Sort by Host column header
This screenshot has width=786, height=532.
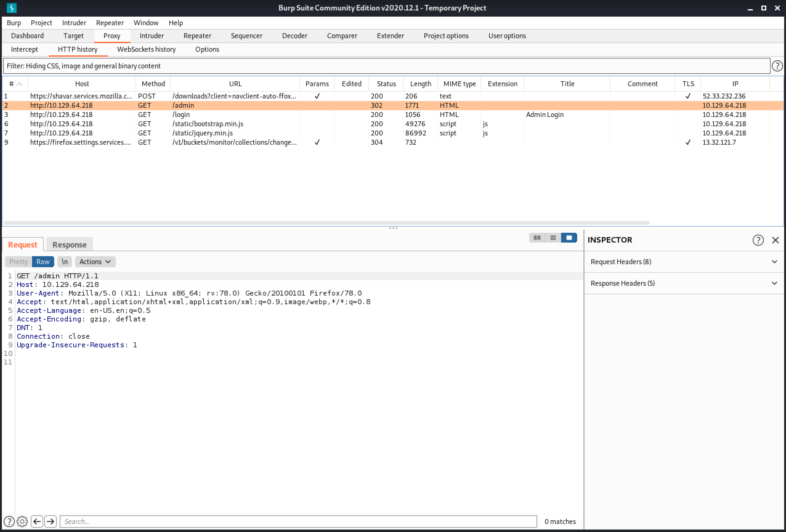click(x=82, y=84)
